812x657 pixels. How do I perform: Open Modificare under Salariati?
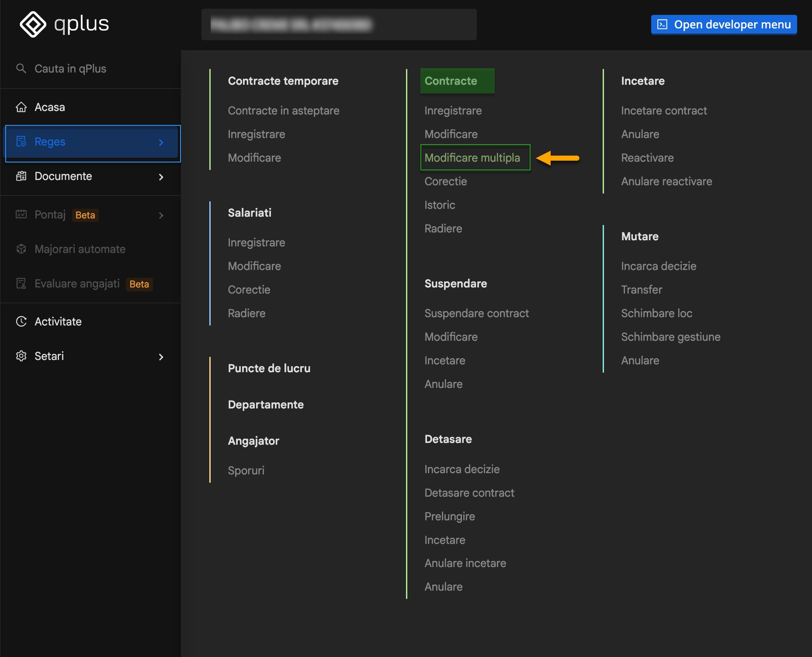point(254,266)
